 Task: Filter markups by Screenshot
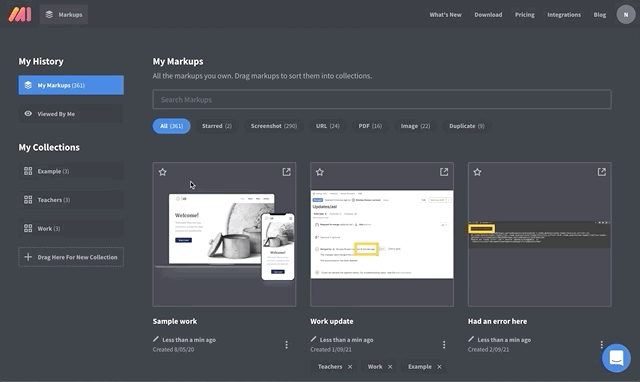274,126
